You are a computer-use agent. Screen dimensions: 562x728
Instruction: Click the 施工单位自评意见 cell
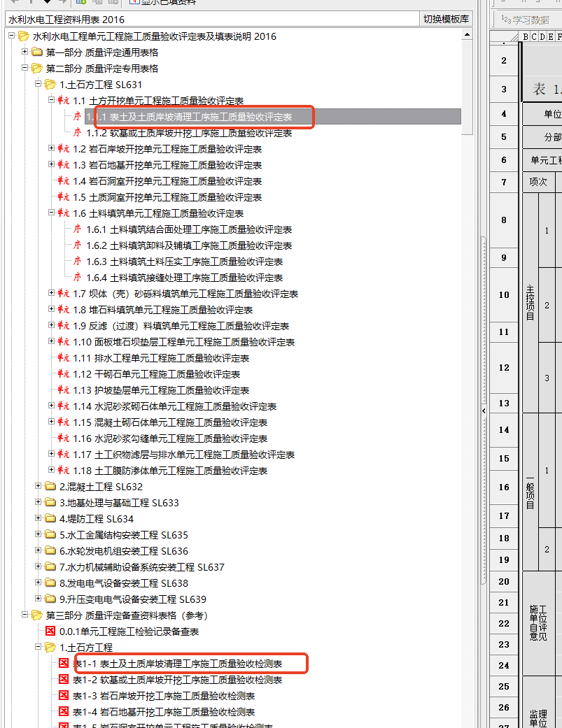click(538, 623)
